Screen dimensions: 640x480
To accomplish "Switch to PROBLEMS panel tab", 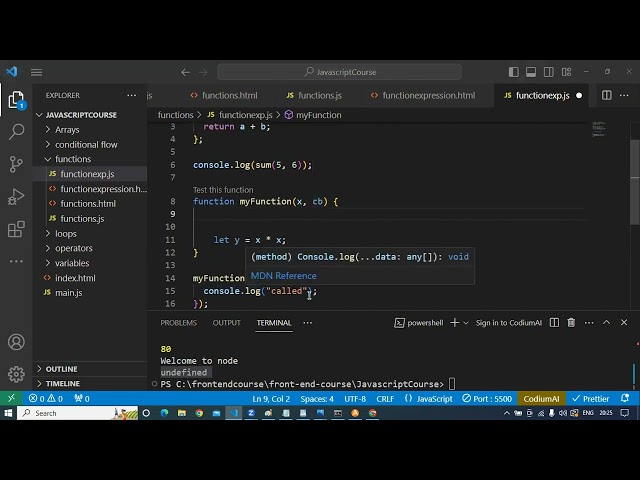I will tap(178, 323).
